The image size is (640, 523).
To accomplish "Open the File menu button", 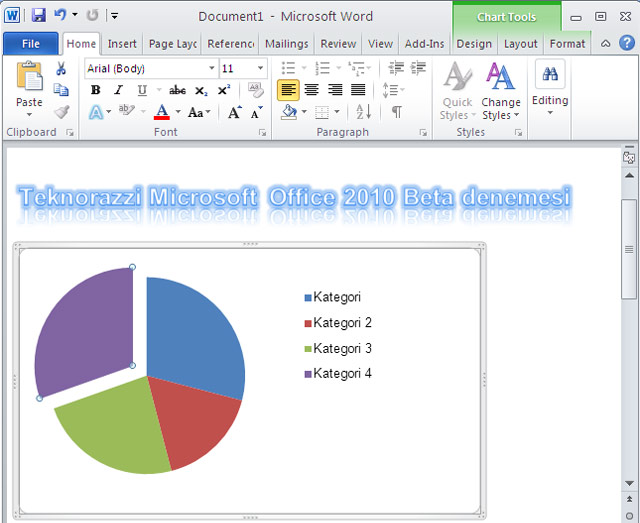I will tap(30, 44).
